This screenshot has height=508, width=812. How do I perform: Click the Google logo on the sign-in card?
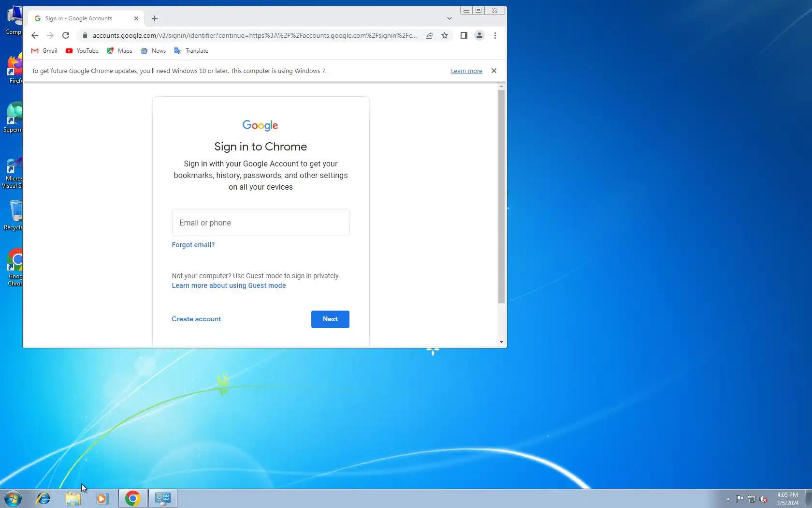point(260,125)
